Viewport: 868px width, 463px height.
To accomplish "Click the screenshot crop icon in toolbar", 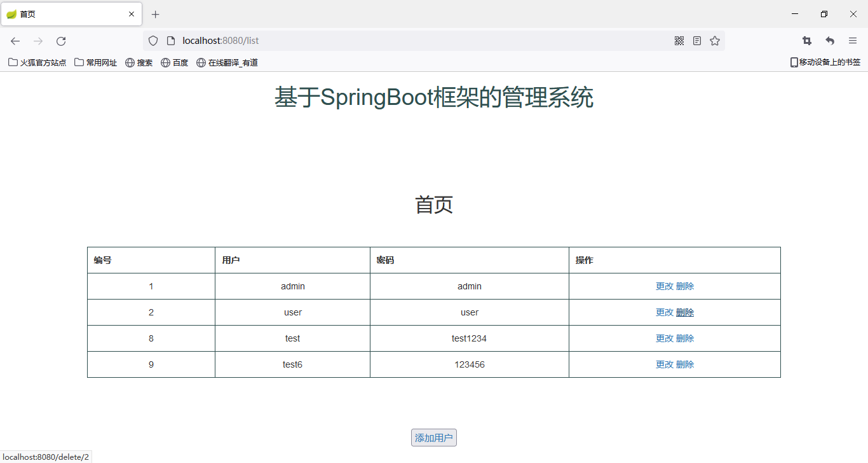I will point(807,41).
